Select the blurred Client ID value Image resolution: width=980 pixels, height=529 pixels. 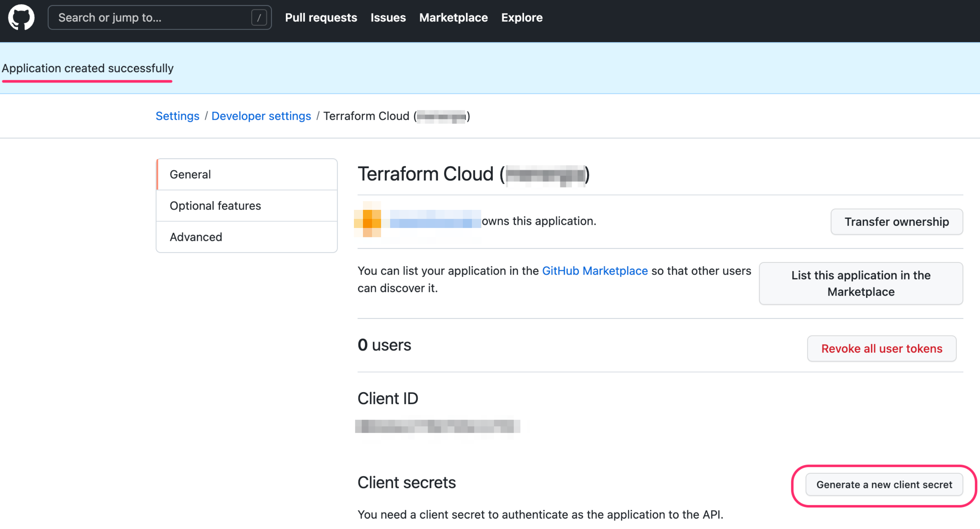coord(437,426)
